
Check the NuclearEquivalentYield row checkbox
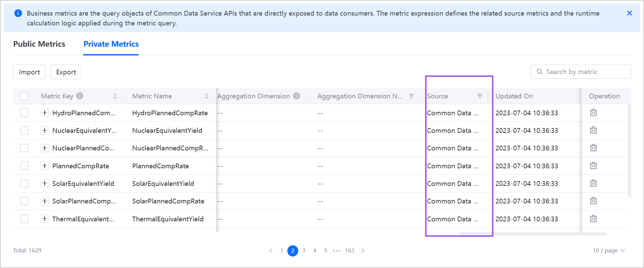pyautogui.click(x=24, y=130)
